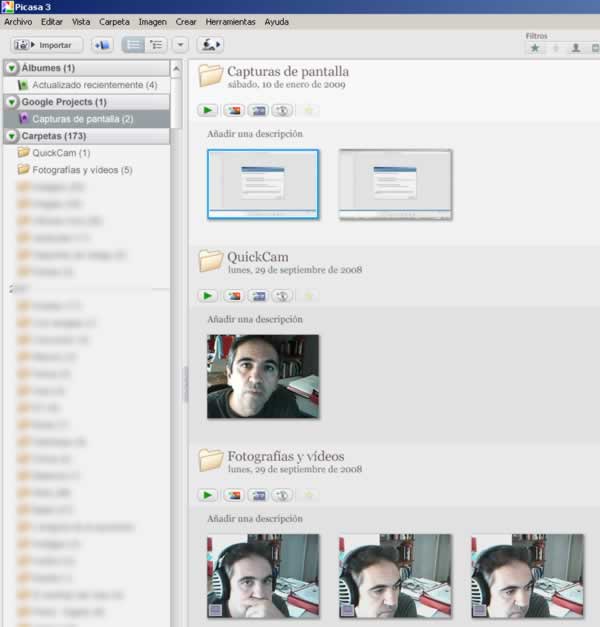Add description under QuickCam
Viewport: 600px width, 627px height.
[255, 319]
